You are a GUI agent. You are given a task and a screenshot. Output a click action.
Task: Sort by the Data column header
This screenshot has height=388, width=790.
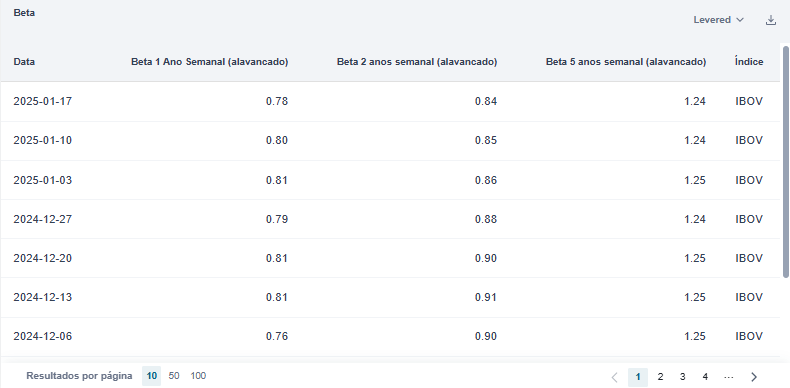click(24, 62)
